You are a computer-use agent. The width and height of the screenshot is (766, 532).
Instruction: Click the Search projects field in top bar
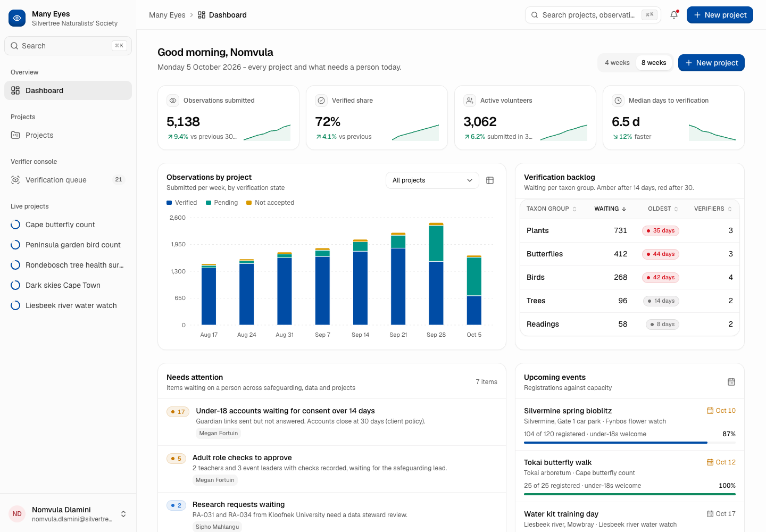(593, 15)
